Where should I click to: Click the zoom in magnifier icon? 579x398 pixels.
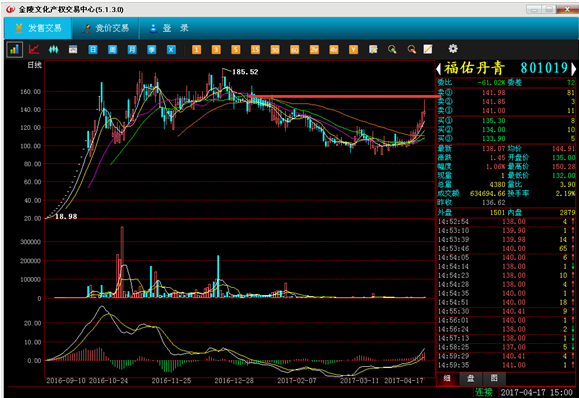tap(392, 49)
